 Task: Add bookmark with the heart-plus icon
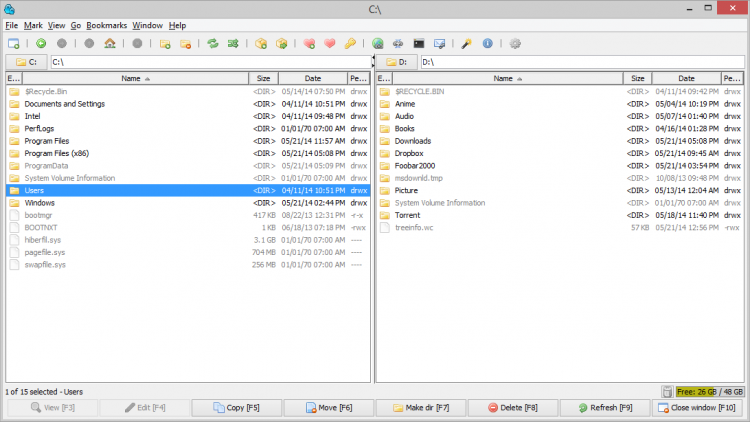pos(309,44)
